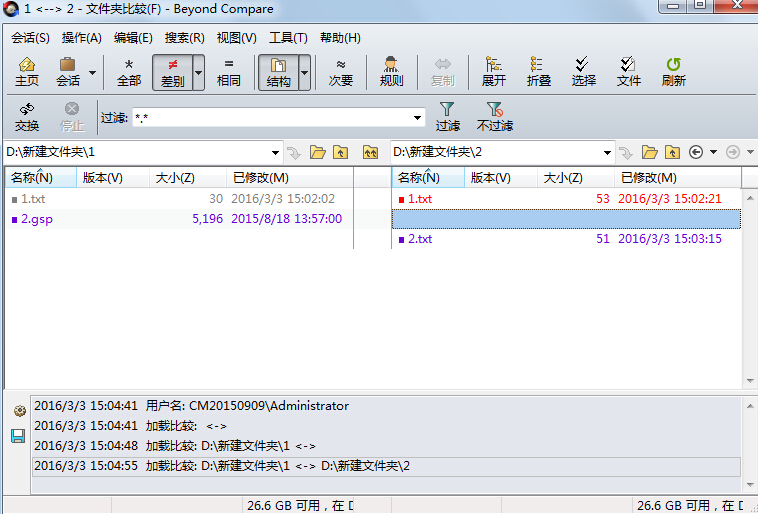This screenshot has height=514, width=758.
Task: Click the set both base folders icon
Action: (370, 153)
